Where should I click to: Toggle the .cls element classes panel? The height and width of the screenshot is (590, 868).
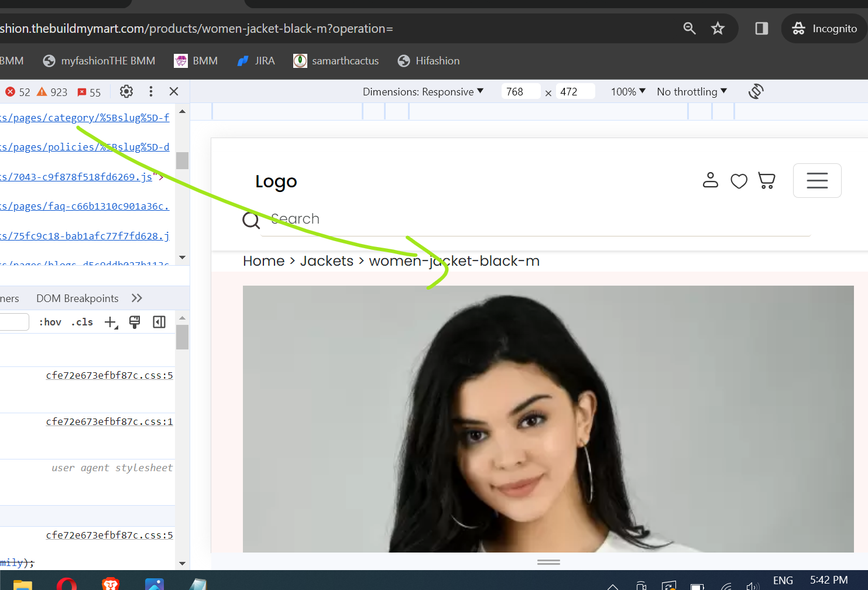(82, 322)
